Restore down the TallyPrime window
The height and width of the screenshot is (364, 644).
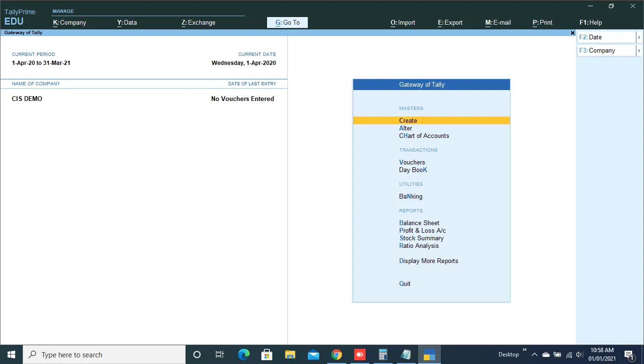tap(611, 6)
